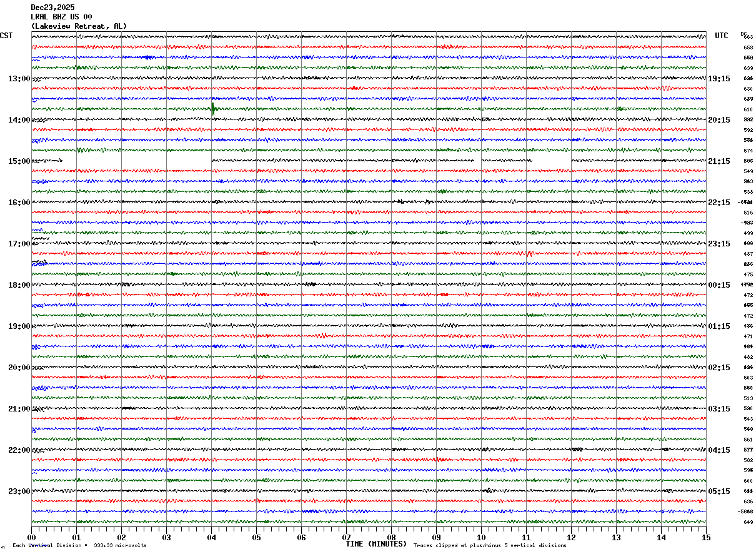
Task: Click minute tick label 09 on the axis
Action: coord(436,537)
